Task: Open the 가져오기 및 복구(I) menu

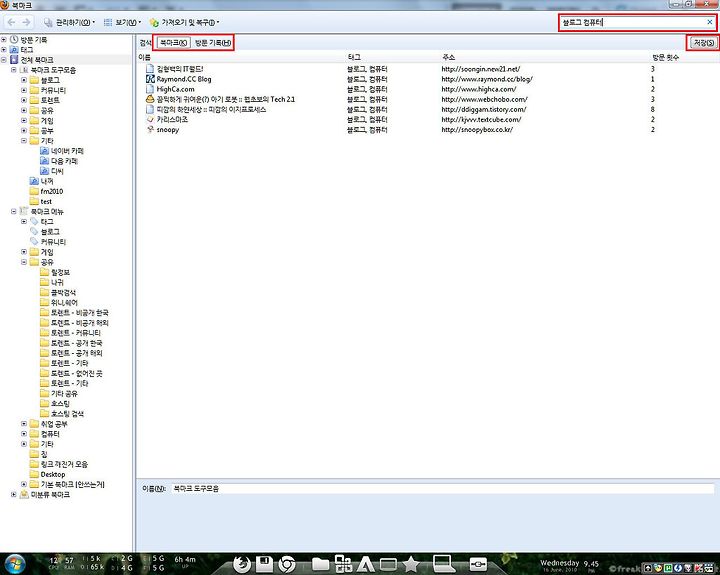Action: pos(185,22)
